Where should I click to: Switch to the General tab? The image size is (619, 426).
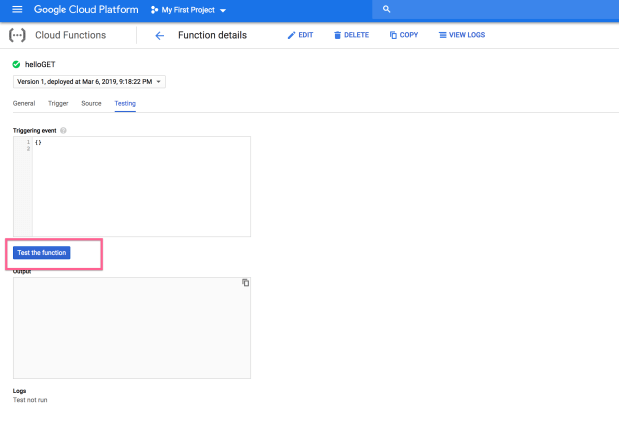[x=24, y=103]
